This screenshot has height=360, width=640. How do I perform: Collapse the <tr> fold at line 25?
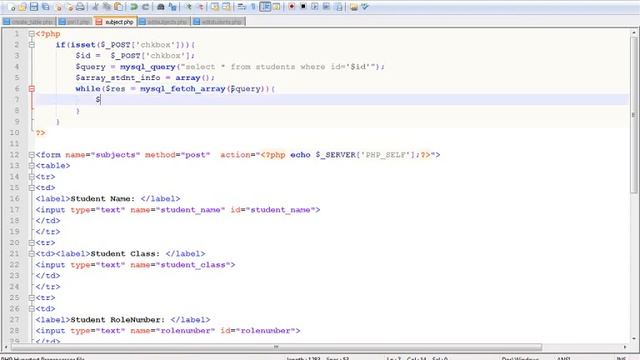coord(31,298)
